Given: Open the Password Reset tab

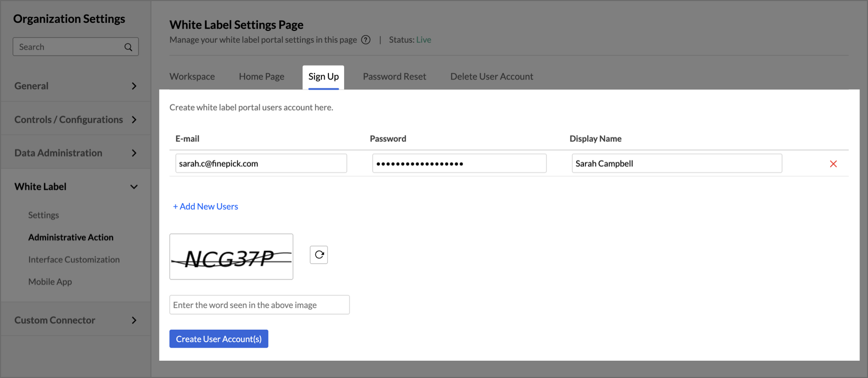Looking at the screenshot, I should (394, 76).
